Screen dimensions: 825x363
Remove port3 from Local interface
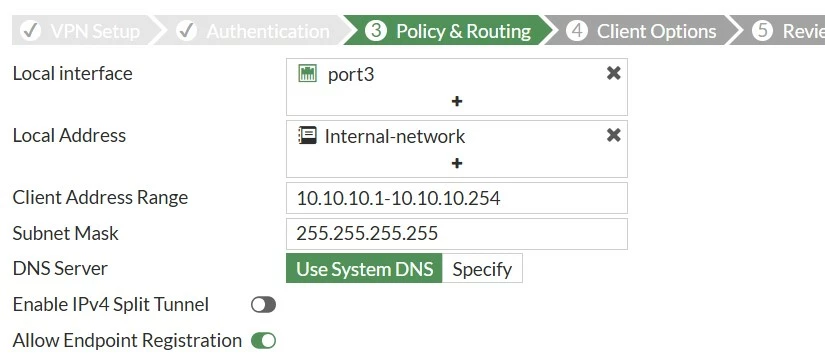click(613, 73)
